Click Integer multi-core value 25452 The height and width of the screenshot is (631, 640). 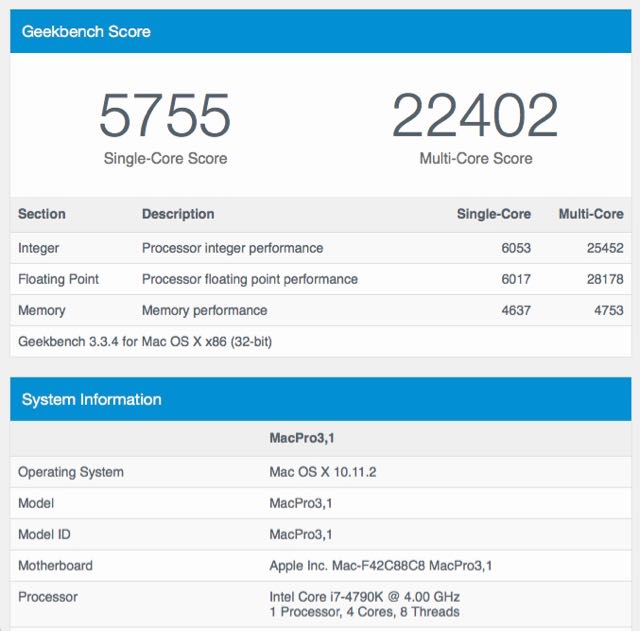tap(605, 248)
